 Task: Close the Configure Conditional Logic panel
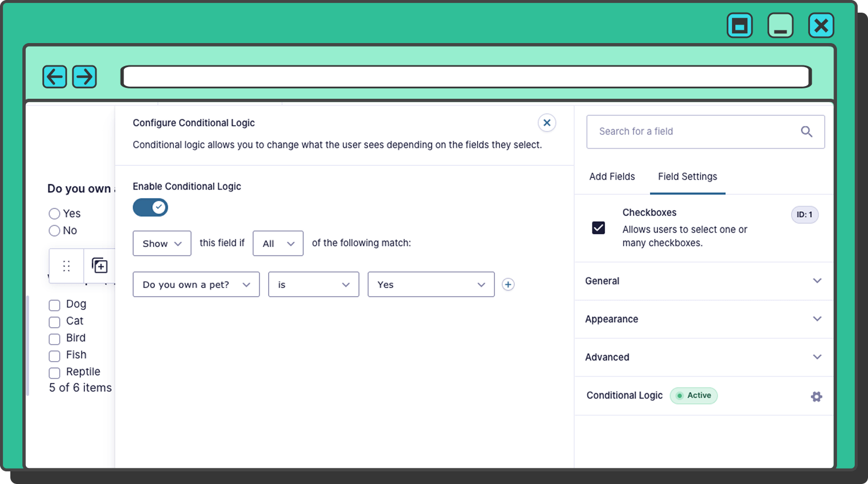coord(547,122)
